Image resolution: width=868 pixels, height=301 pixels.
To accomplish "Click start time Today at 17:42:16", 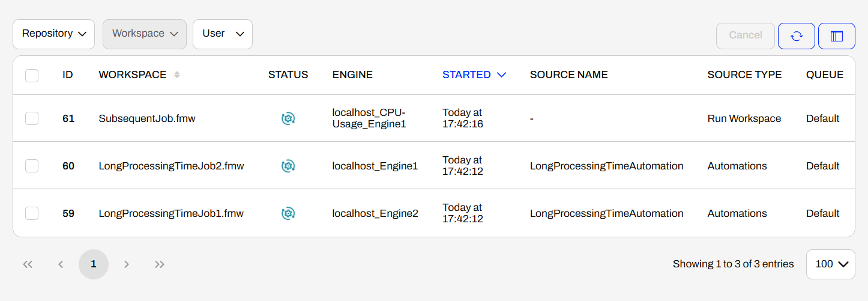I will click(x=463, y=118).
